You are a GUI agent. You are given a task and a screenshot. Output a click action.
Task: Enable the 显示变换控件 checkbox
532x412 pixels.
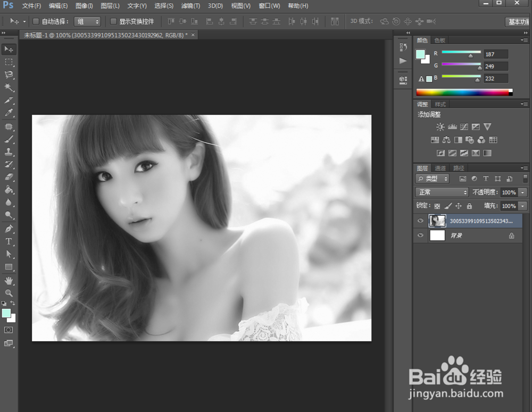pos(113,21)
